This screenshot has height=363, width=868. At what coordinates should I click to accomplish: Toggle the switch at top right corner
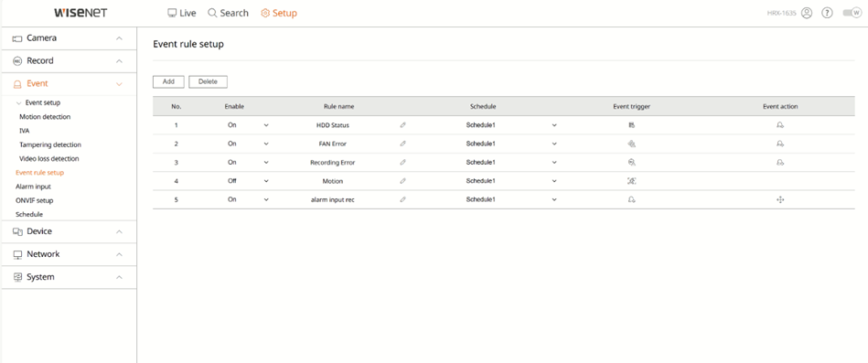pyautogui.click(x=852, y=13)
